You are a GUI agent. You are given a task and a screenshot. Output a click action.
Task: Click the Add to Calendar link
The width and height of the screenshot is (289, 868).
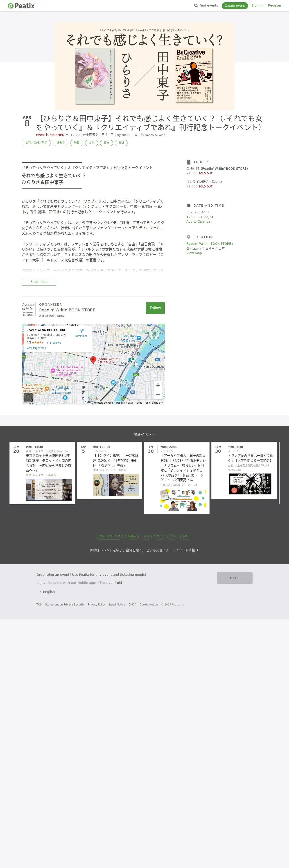199,222
